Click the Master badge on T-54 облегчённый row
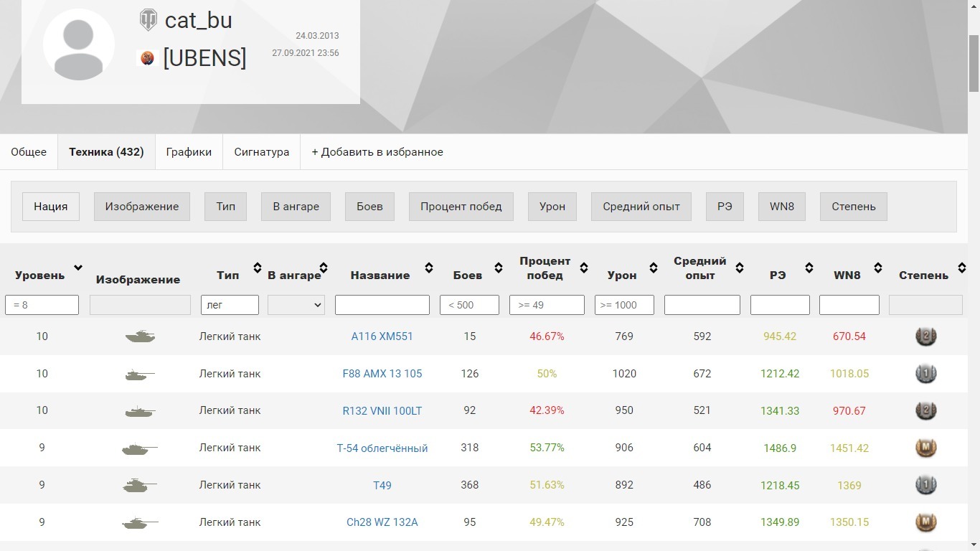 (925, 448)
